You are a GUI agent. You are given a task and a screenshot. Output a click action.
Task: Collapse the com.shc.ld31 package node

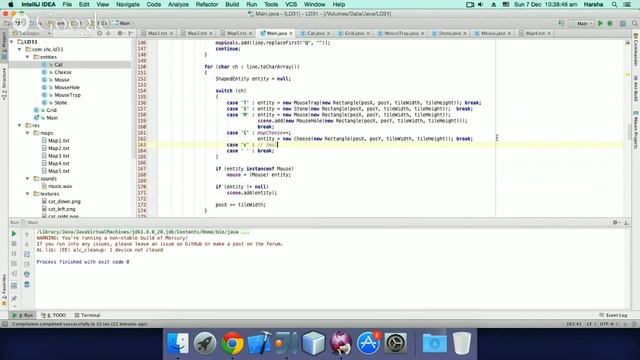[20, 49]
